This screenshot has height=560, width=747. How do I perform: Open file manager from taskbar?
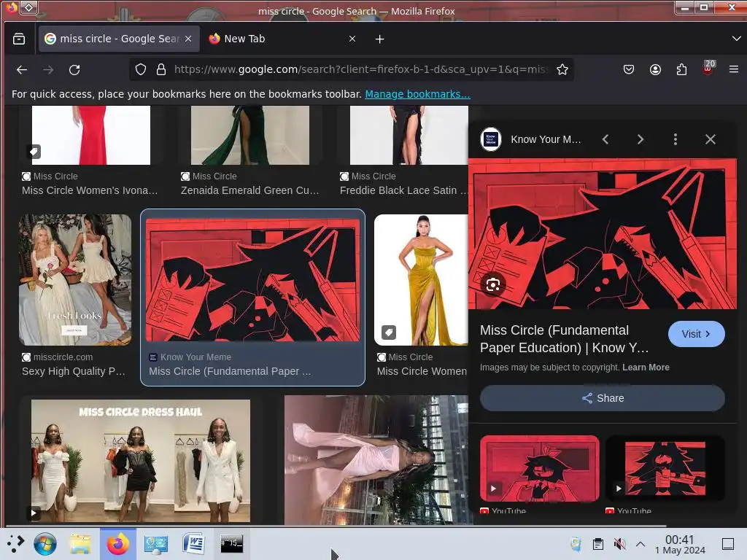(80, 543)
